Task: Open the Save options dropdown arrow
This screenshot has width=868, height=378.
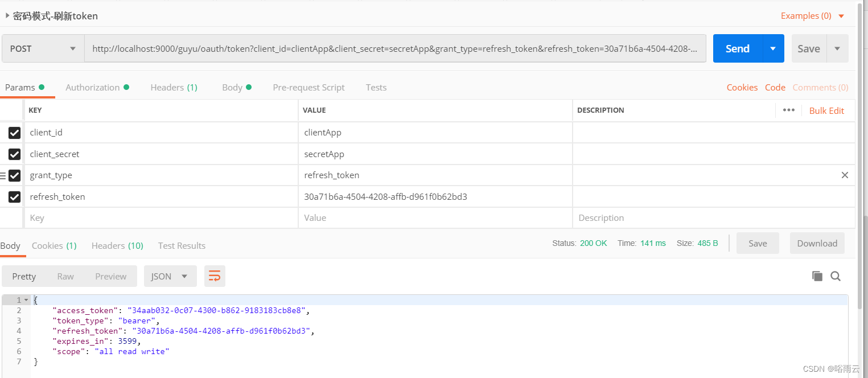Action: coord(837,48)
